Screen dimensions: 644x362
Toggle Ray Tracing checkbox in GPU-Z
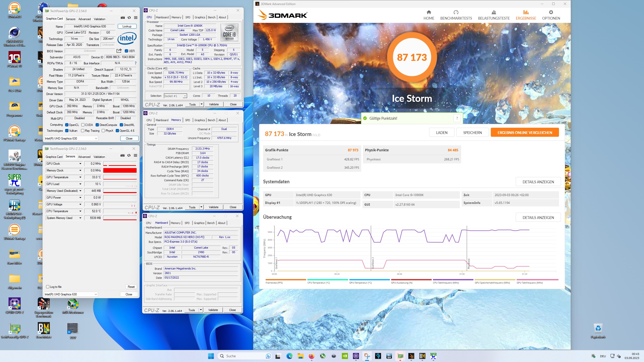click(83, 130)
